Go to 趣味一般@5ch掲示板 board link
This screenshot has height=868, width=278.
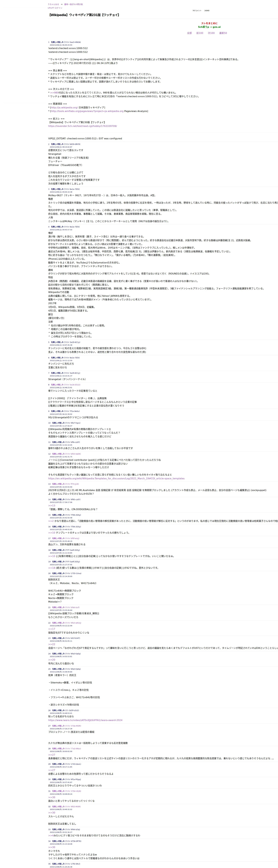point(74,4)
